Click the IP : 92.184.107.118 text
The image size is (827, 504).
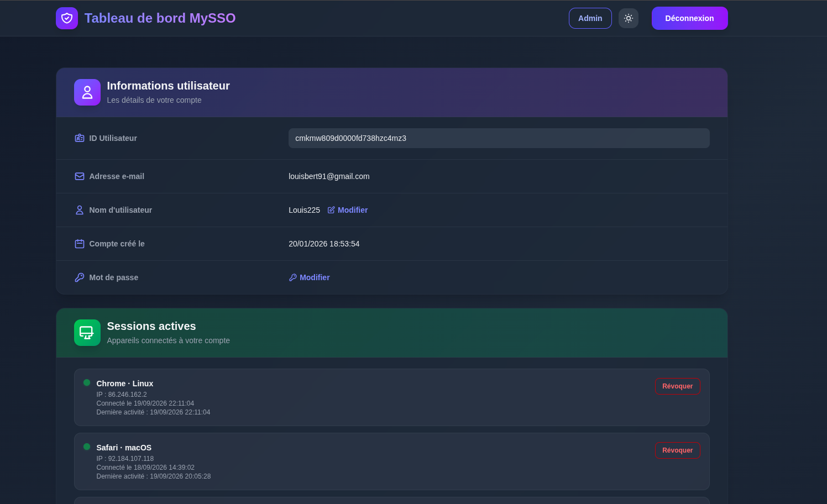(125, 459)
